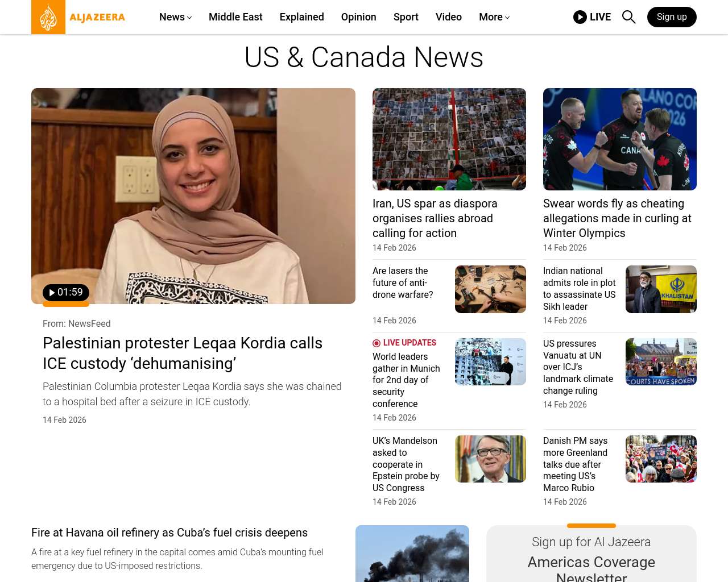Viewport: 728px width, 582px height.
Task: Open the curling cheating allegations headline
Action: tap(618, 218)
